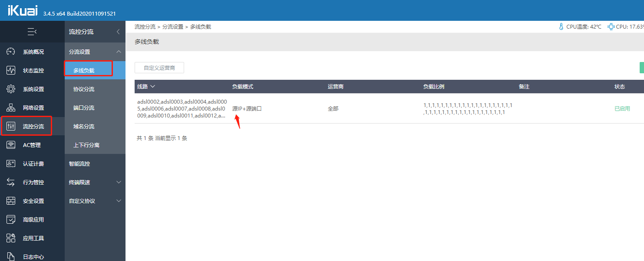Click the 系统概况 dashboard icon
The height and width of the screenshot is (261, 644).
pyautogui.click(x=11, y=52)
